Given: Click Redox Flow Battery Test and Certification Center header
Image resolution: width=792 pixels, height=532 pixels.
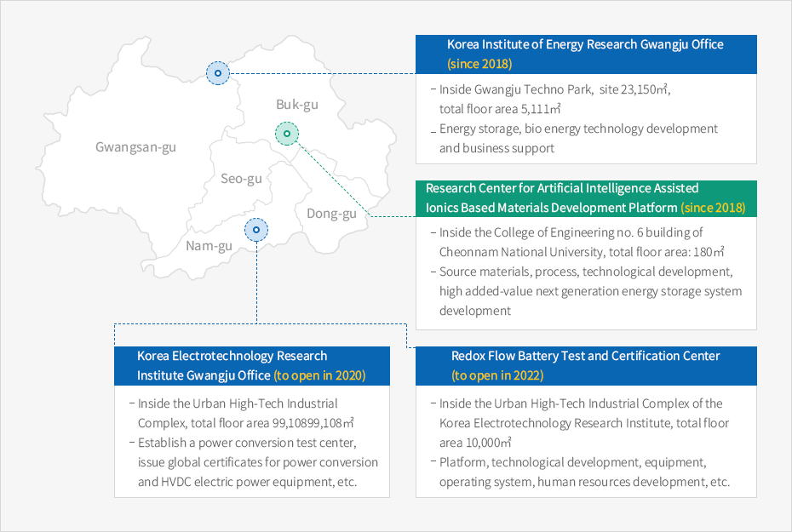Looking at the screenshot, I should pos(586,366).
